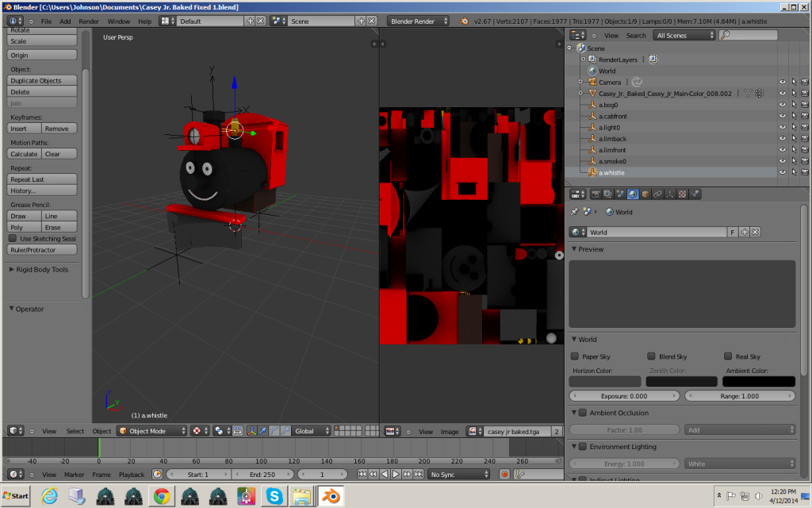Open the Window menu

[119, 21]
